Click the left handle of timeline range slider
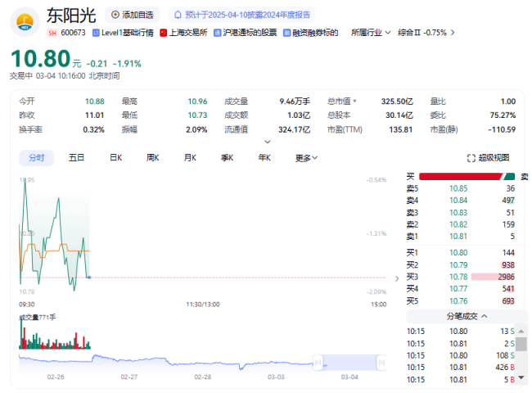The height and width of the screenshot is (393, 532). [x=318, y=363]
